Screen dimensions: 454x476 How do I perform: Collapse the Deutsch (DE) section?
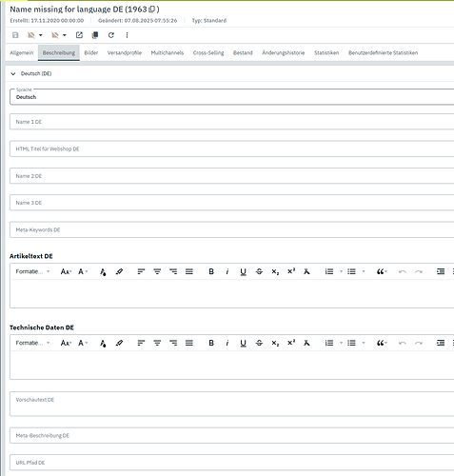point(13,73)
